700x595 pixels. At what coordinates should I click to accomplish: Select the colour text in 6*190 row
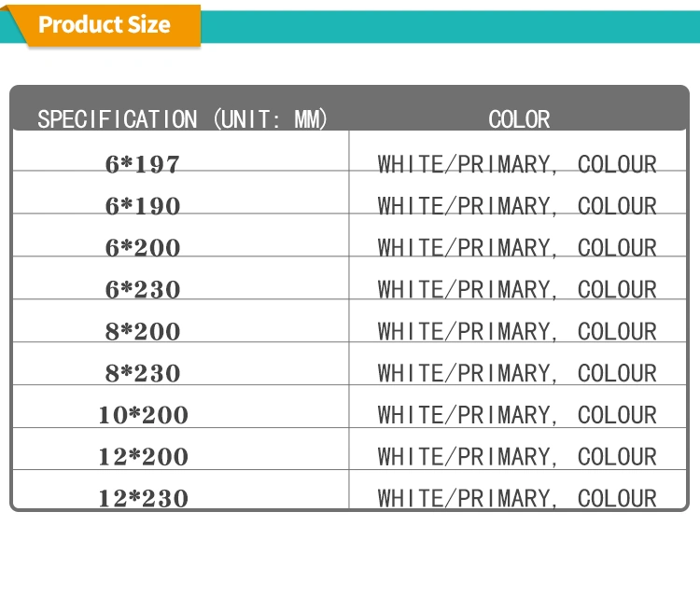click(x=517, y=206)
